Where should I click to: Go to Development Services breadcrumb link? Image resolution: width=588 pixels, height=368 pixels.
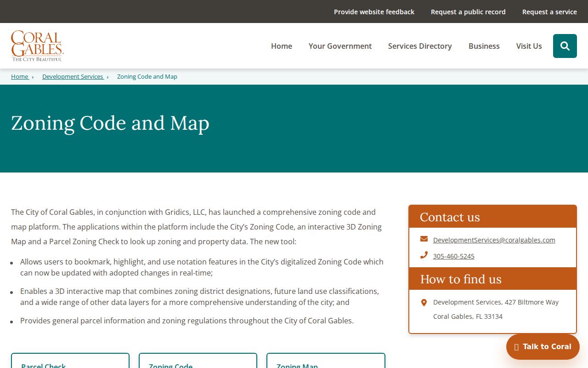coord(73,77)
